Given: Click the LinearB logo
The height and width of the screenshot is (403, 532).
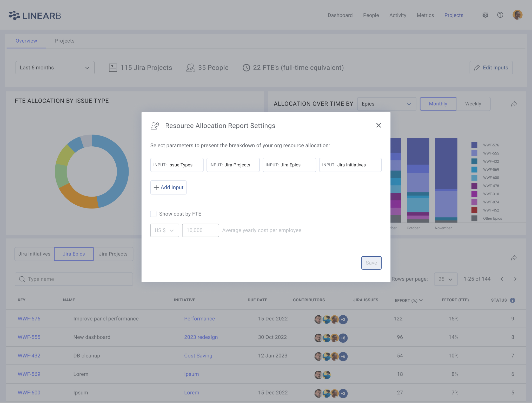Looking at the screenshot, I should coord(34,15).
